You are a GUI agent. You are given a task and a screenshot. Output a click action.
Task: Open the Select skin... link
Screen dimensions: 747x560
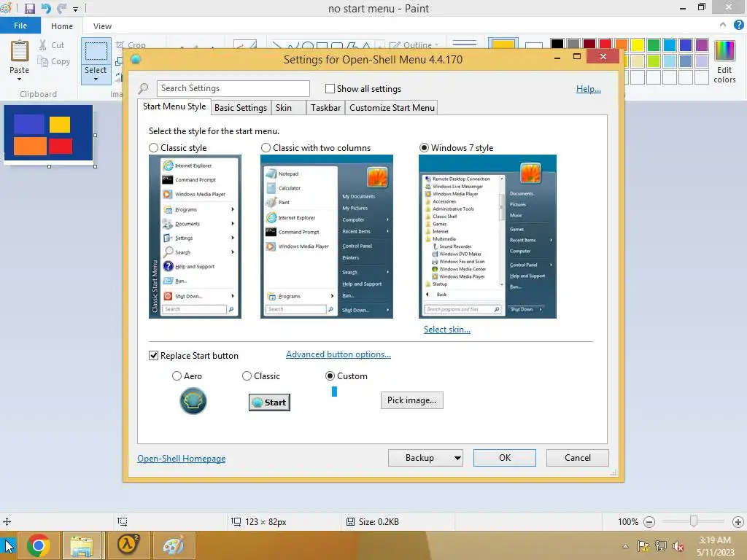coord(447,330)
